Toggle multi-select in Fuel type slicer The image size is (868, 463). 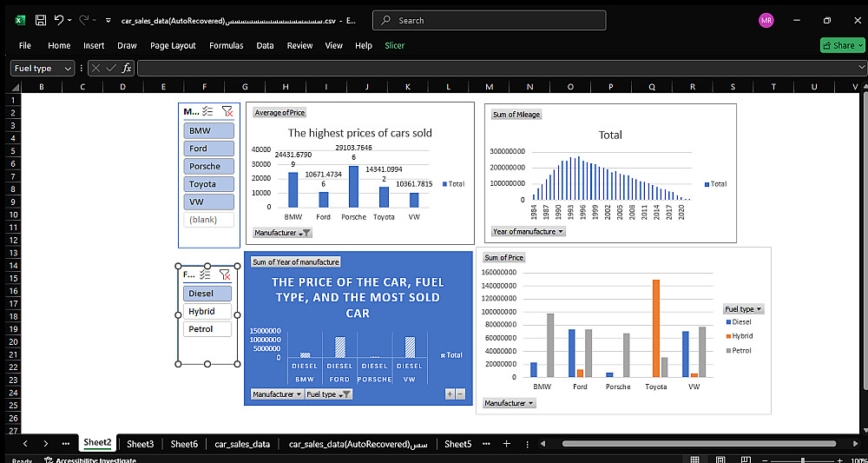pyautogui.click(x=206, y=274)
